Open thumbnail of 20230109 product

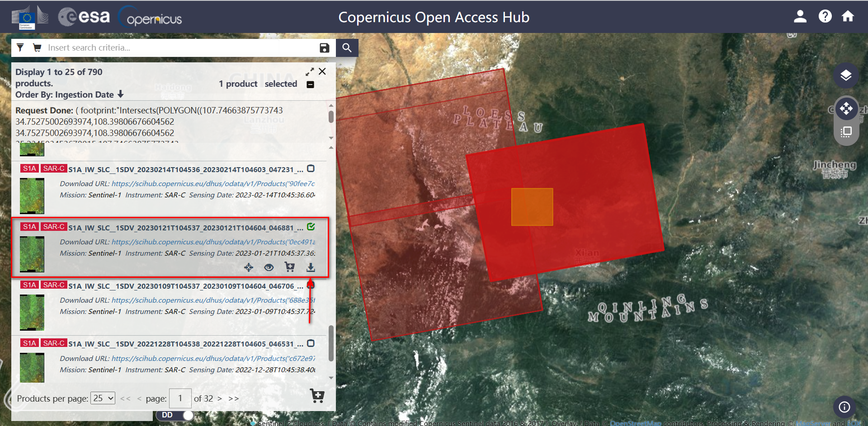click(32, 312)
